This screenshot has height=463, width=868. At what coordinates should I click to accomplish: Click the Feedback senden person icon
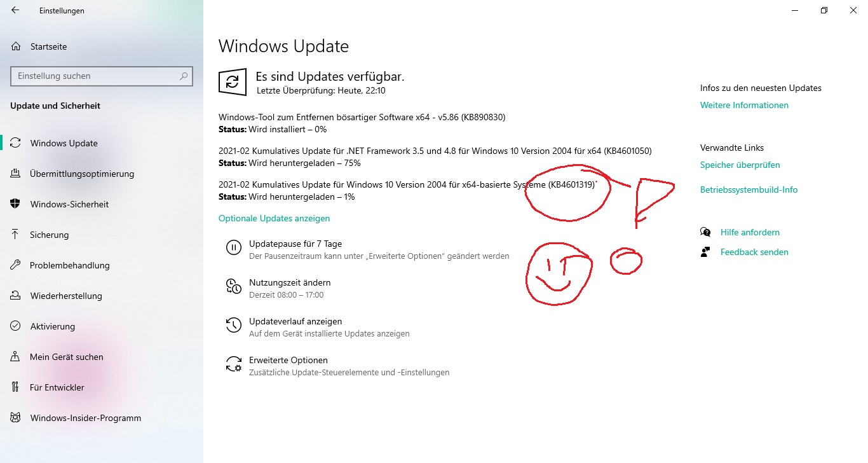[x=705, y=252]
